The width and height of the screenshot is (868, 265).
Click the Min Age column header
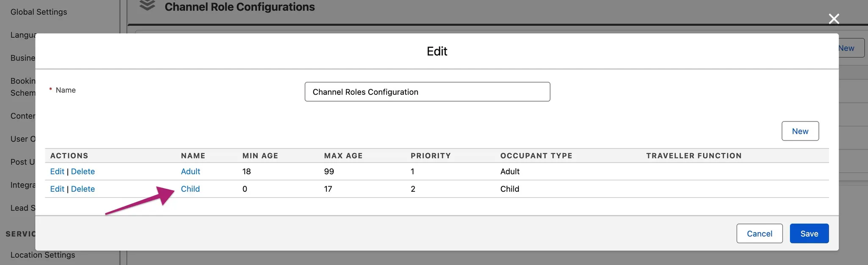(x=260, y=156)
